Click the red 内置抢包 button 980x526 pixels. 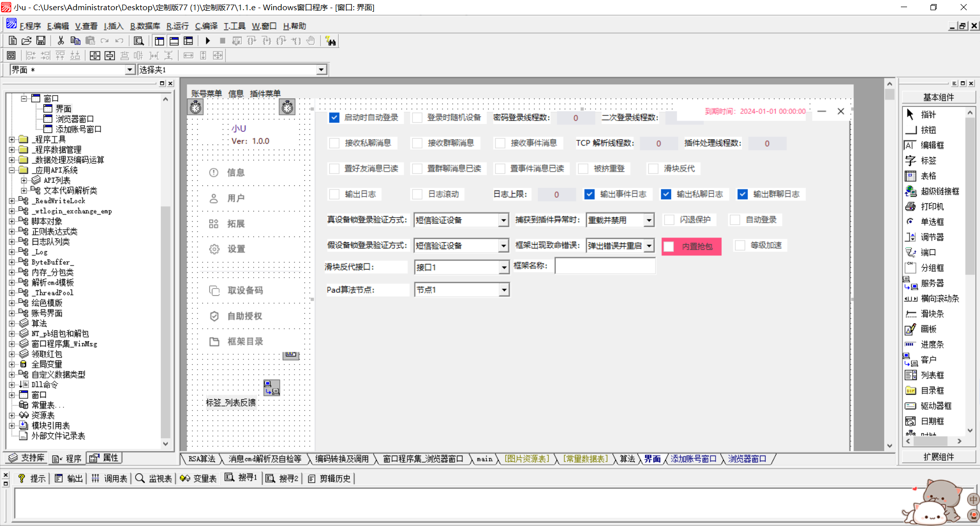692,247
